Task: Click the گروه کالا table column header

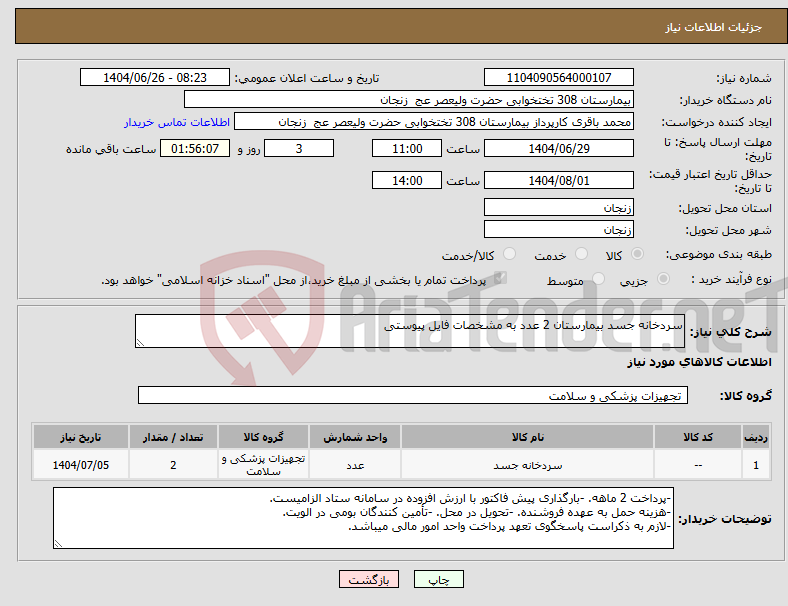Action: pos(263,437)
